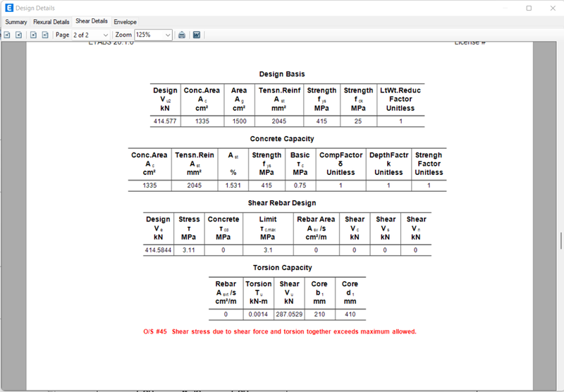This screenshot has width=564, height=392.
Task: Select the 0.0014 torsion value
Action: pos(258,314)
